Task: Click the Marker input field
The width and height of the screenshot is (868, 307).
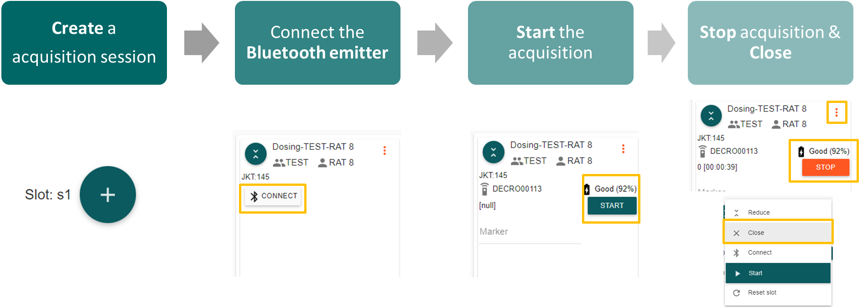Action: tap(530, 232)
